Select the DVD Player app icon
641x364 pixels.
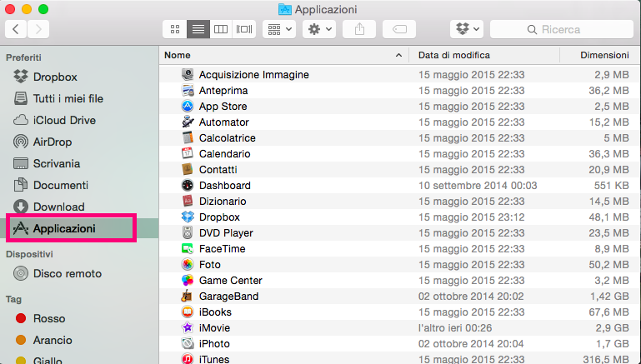point(188,233)
